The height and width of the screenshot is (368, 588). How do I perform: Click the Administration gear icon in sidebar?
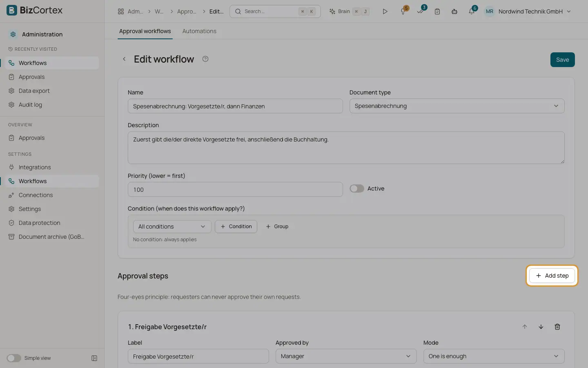coord(13,34)
